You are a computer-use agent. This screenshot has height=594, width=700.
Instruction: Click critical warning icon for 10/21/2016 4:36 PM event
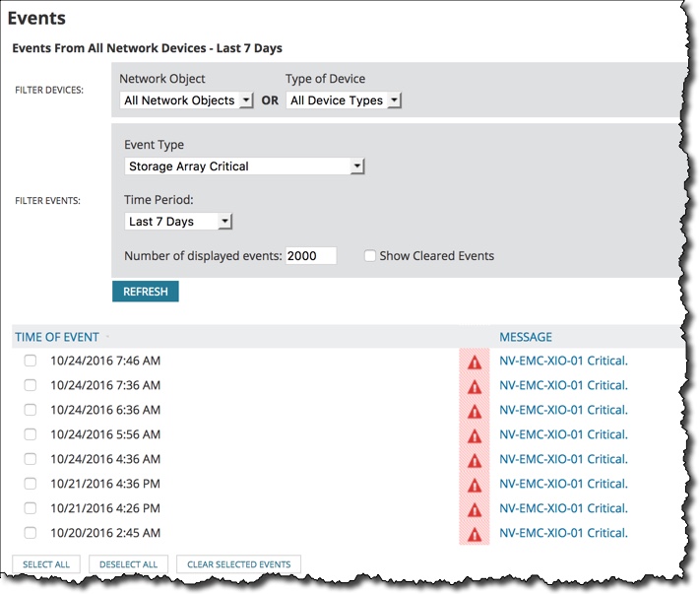(x=475, y=485)
